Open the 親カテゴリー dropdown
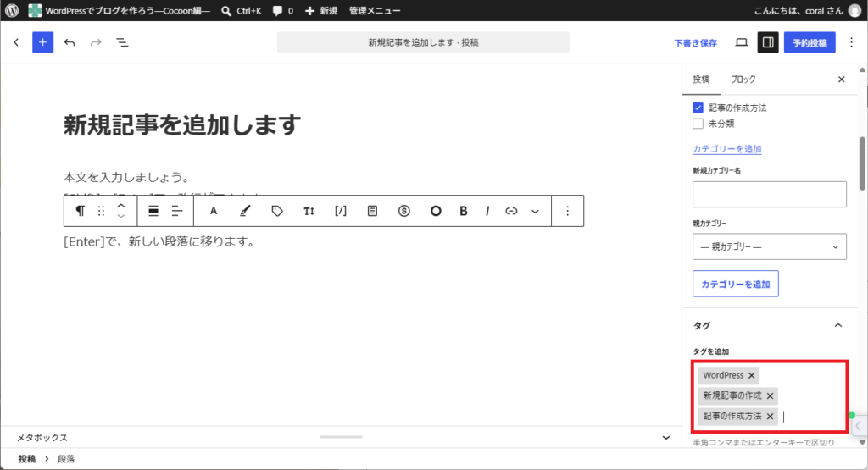Viewport: 868px width, 470px height. [770, 246]
